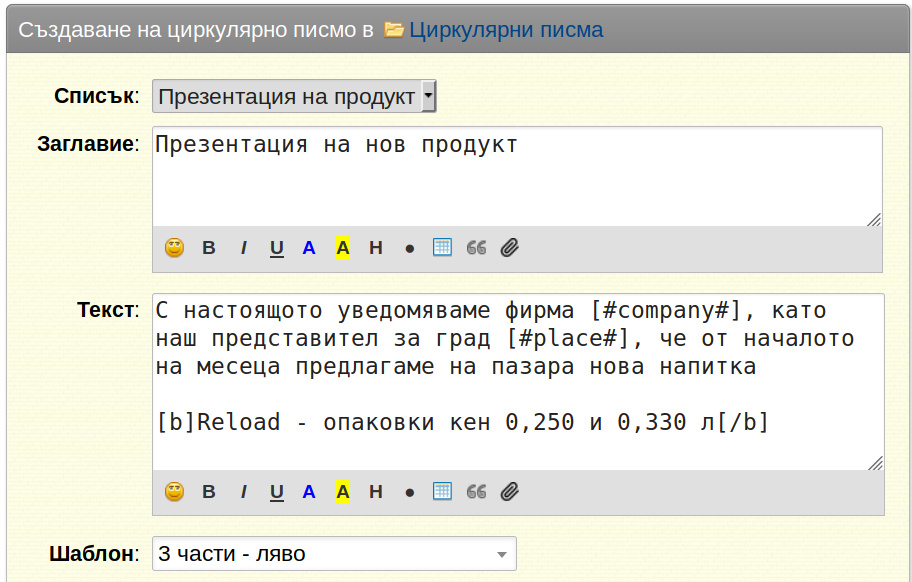The width and height of the screenshot is (912, 582).
Task: Click the folder icon beside Циркулярни писма
Action: (394, 29)
